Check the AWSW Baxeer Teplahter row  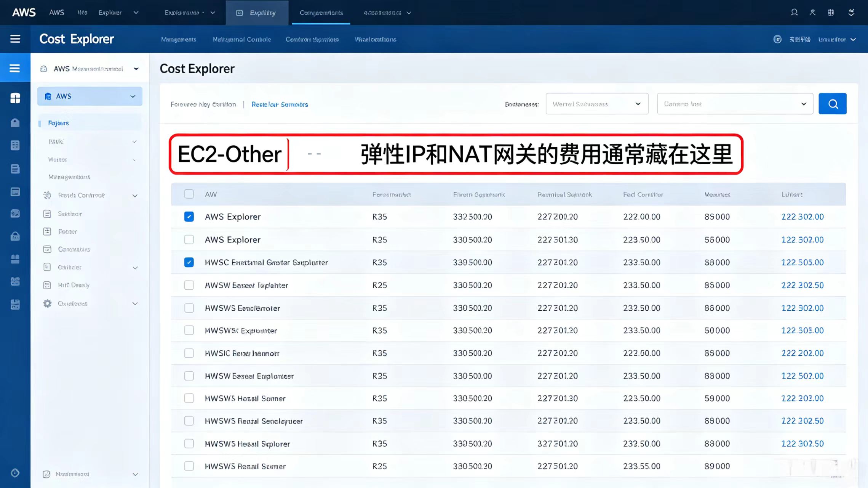click(189, 285)
